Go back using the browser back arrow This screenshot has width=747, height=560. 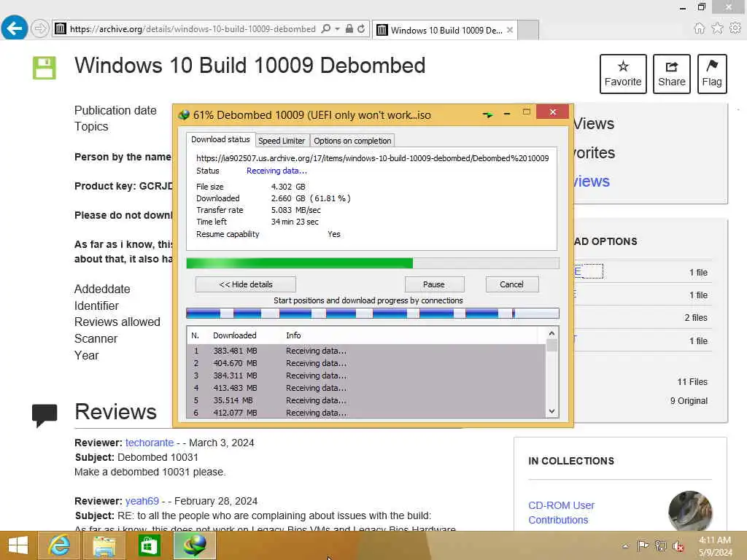pos(15,28)
